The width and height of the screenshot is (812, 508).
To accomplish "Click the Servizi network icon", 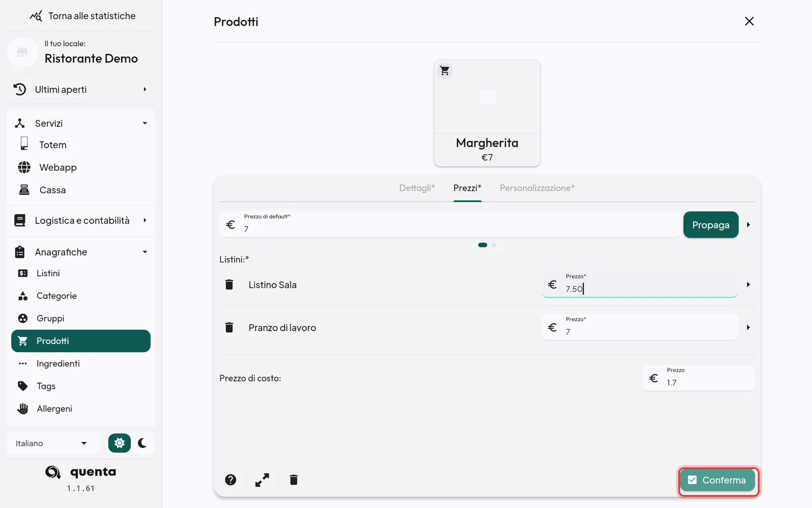I will [x=20, y=123].
